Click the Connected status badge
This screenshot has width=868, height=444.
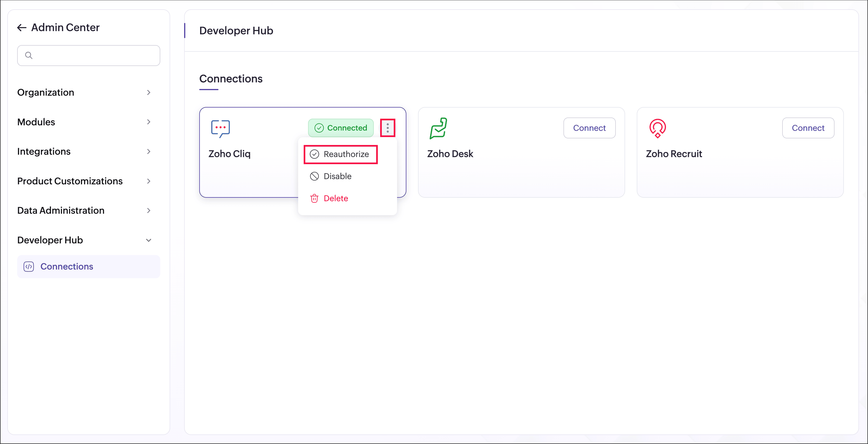coord(341,128)
